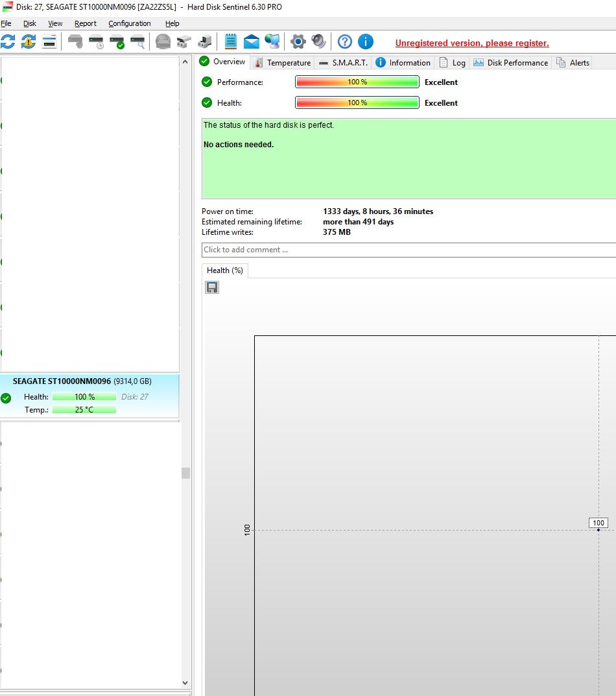Open the Configuration menu

(x=130, y=23)
